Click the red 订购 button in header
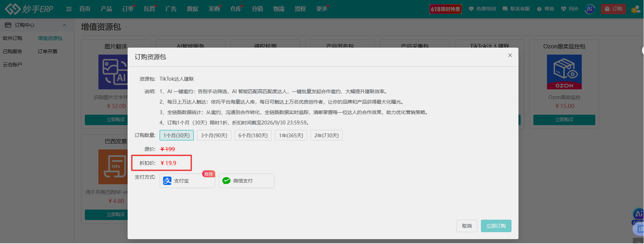 tap(613, 9)
